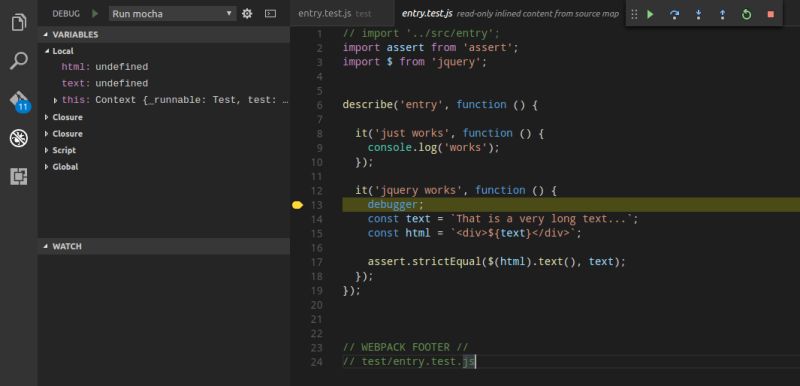Expand the first Closure scope
Viewport: 800px width, 386px height.
coord(47,117)
